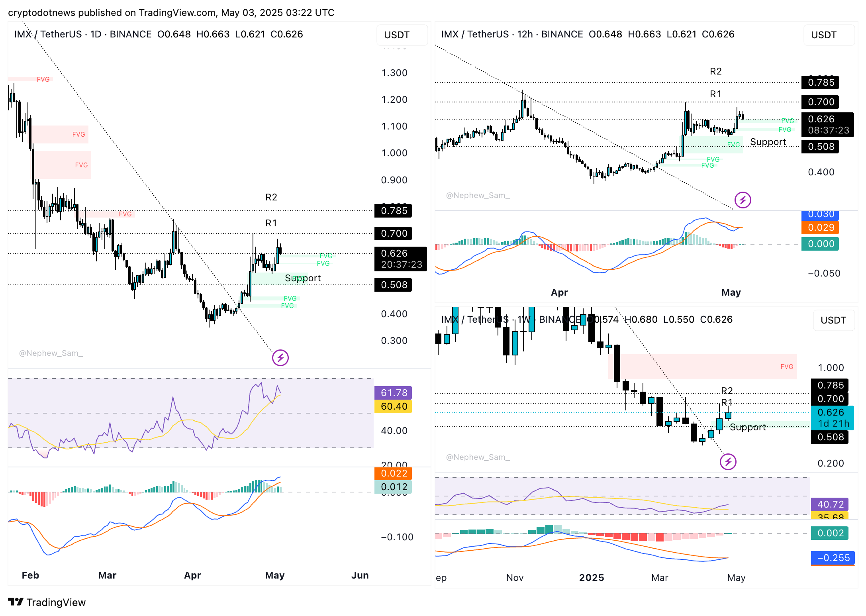This screenshot has height=616, width=866.
Task: Open USDT currency selector on weekly chart
Action: click(x=833, y=320)
